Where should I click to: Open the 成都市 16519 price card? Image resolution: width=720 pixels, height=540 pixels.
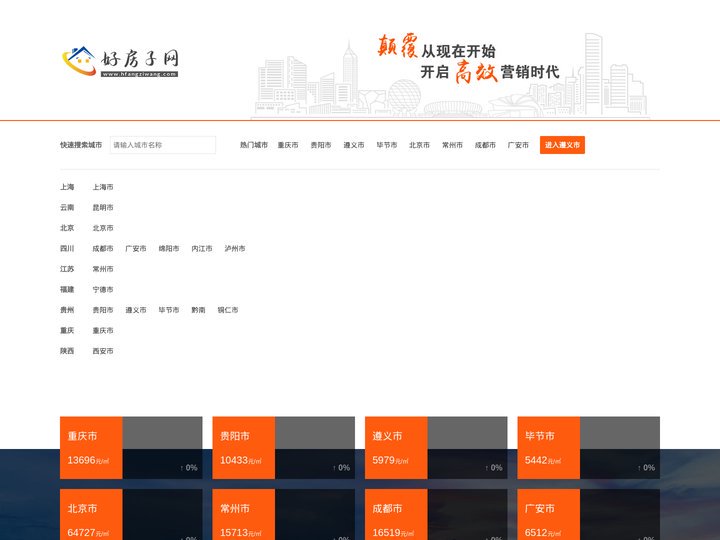click(436, 514)
